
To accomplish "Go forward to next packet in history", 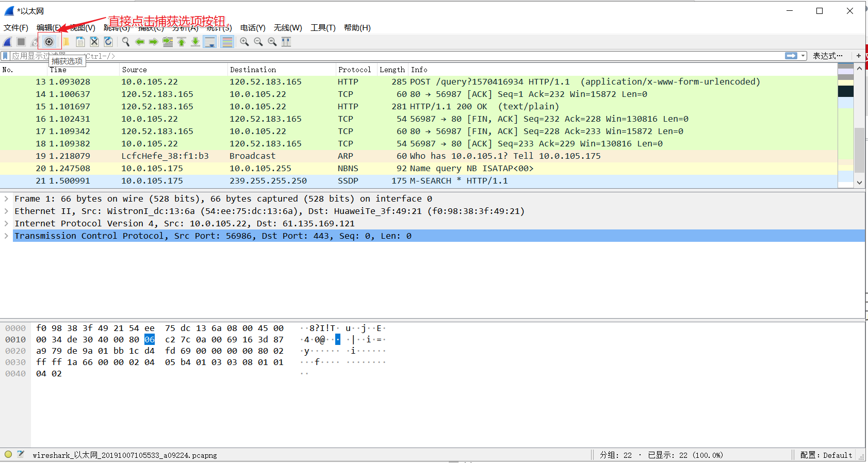I will [154, 42].
